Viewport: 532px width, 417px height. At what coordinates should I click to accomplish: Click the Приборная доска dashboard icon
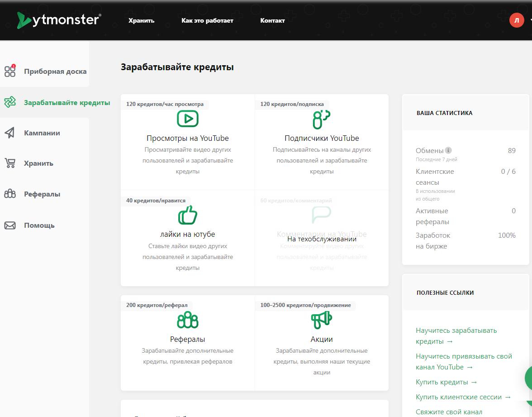10,71
